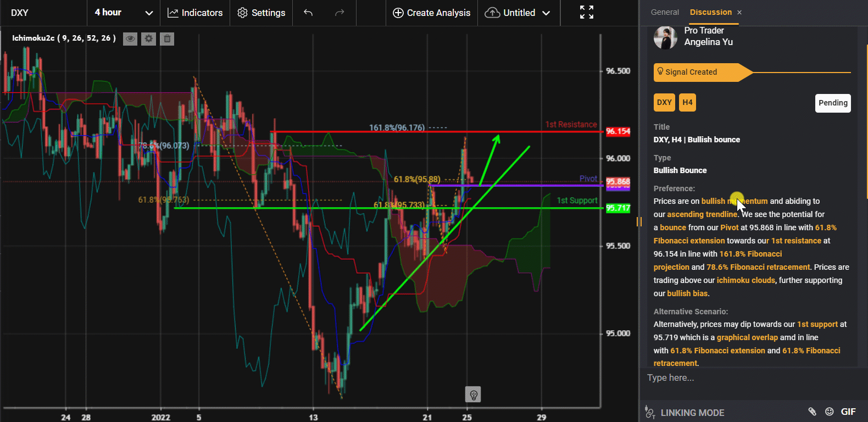Click the 95.868 pivot price label
Image resolution: width=868 pixels, height=422 pixels.
tap(618, 182)
